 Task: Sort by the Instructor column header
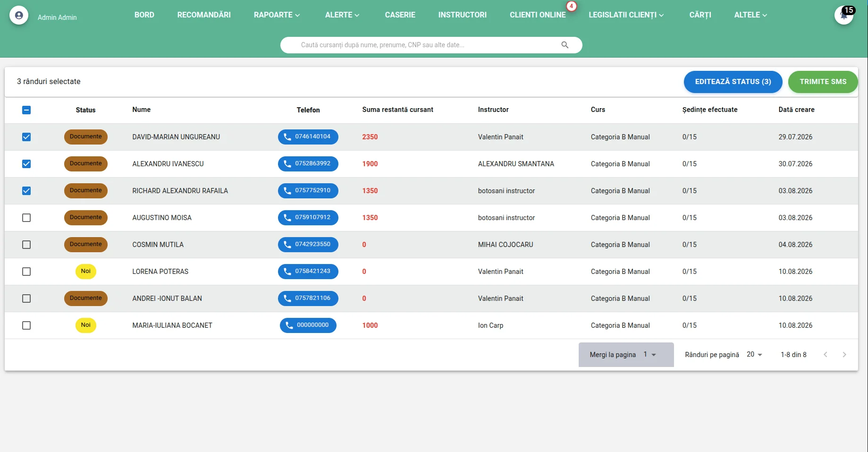coord(493,110)
